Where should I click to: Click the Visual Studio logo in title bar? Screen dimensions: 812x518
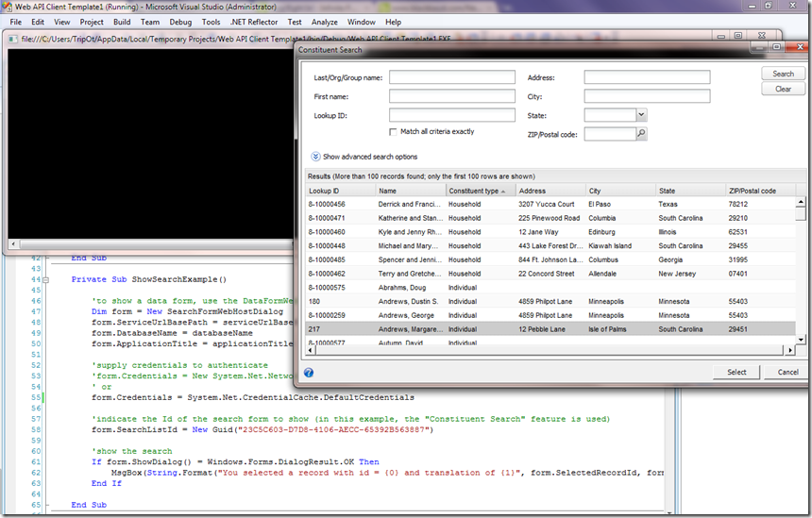(x=8, y=7)
